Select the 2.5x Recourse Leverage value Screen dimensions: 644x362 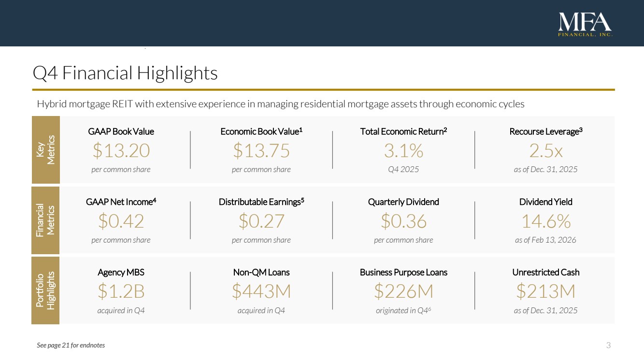(x=545, y=151)
